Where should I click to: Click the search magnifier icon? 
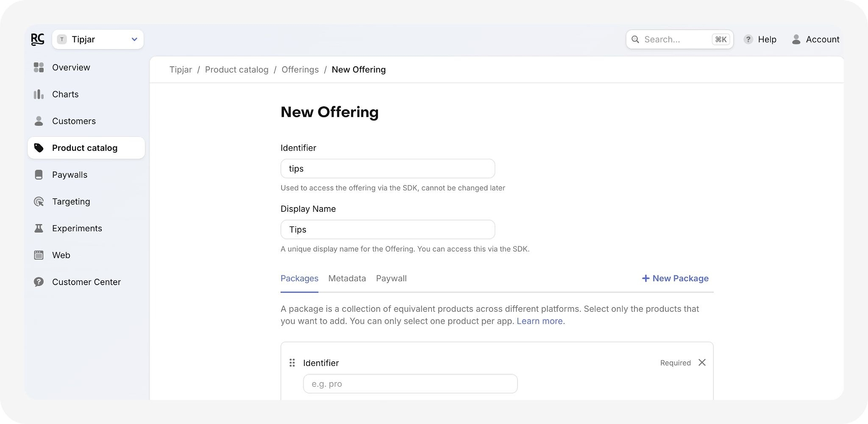(635, 39)
